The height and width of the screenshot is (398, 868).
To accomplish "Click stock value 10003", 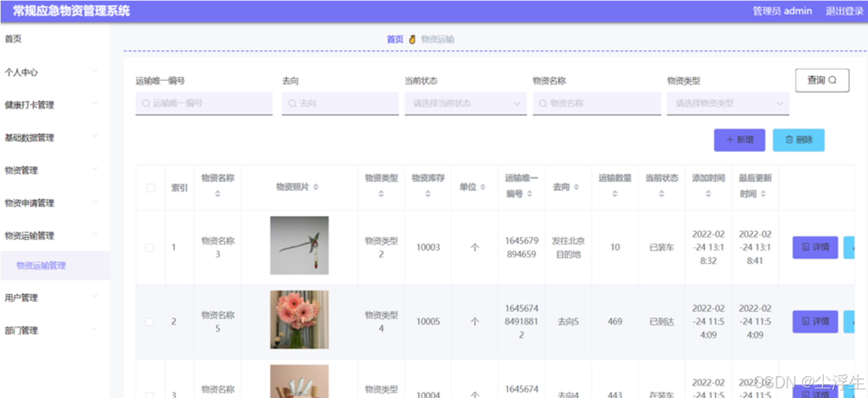I will pyautogui.click(x=428, y=248).
